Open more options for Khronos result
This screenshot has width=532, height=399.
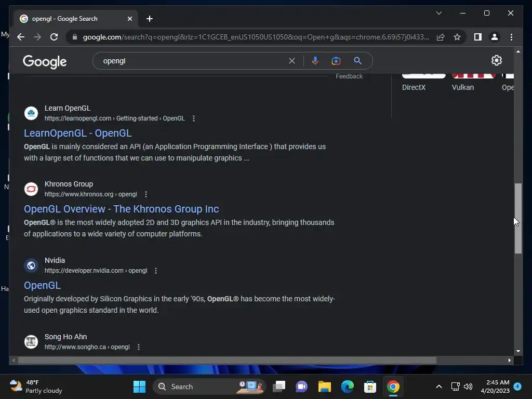pyautogui.click(x=146, y=194)
